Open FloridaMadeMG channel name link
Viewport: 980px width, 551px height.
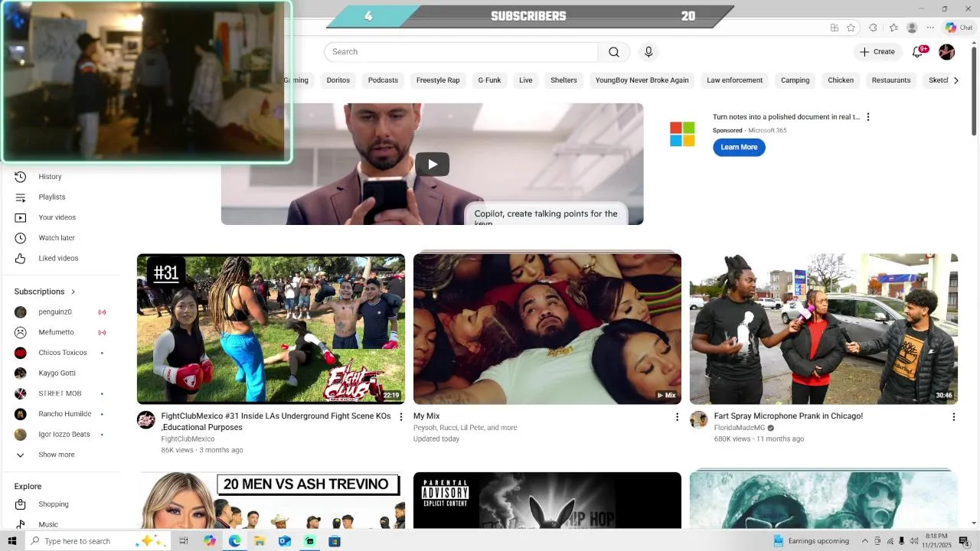[739, 428]
